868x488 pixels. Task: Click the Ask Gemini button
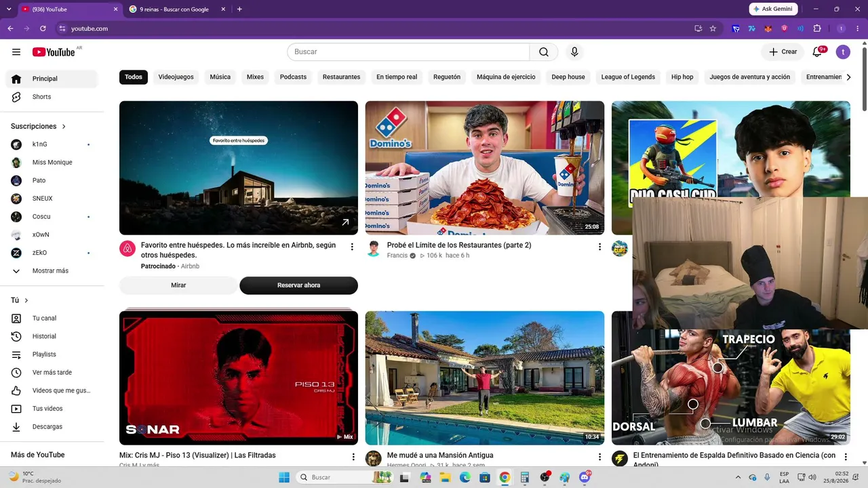[773, 9]
